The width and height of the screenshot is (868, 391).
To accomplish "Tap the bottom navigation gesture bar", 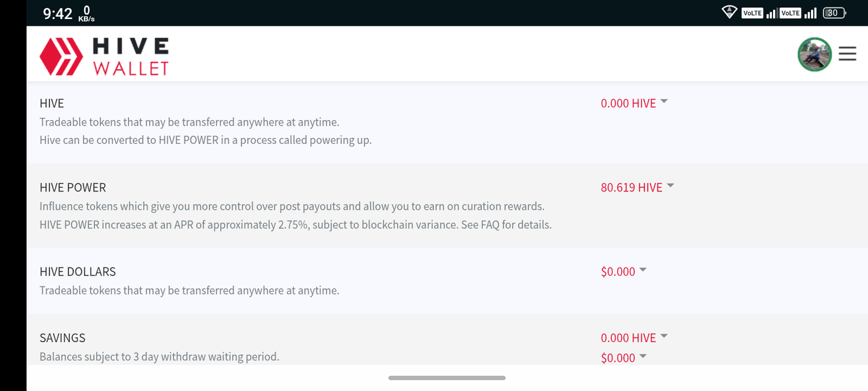I will pos(447,377).
